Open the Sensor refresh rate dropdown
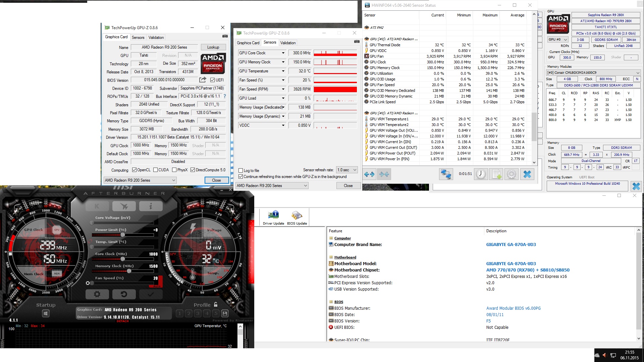Image resolution: width=644 pixels, height=362 pixels. [x=347, y=170]
